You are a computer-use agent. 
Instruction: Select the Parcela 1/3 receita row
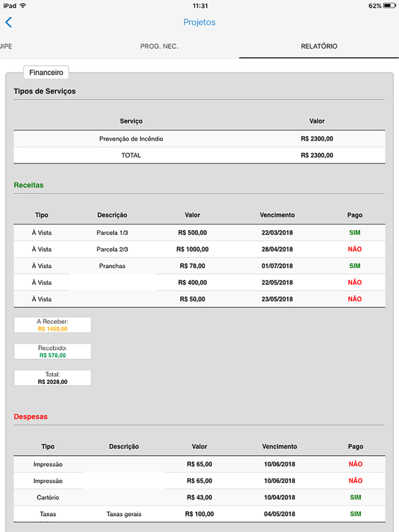[x=199, y=233]
